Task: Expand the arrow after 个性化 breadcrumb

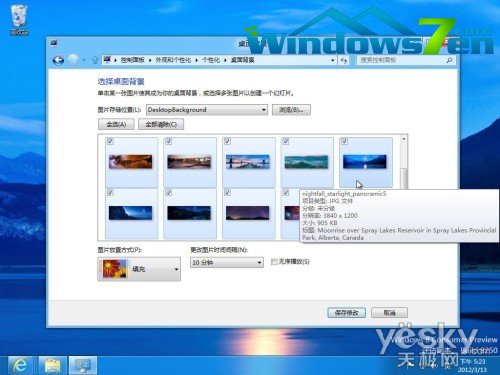Action: [x=225, y=60]
